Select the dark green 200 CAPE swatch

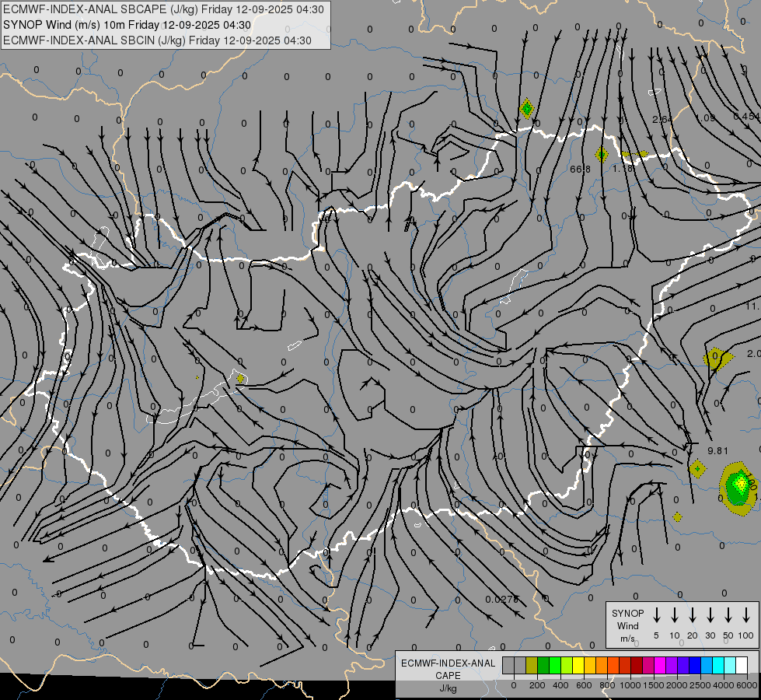pyautogui.click(x=543, y=665)
